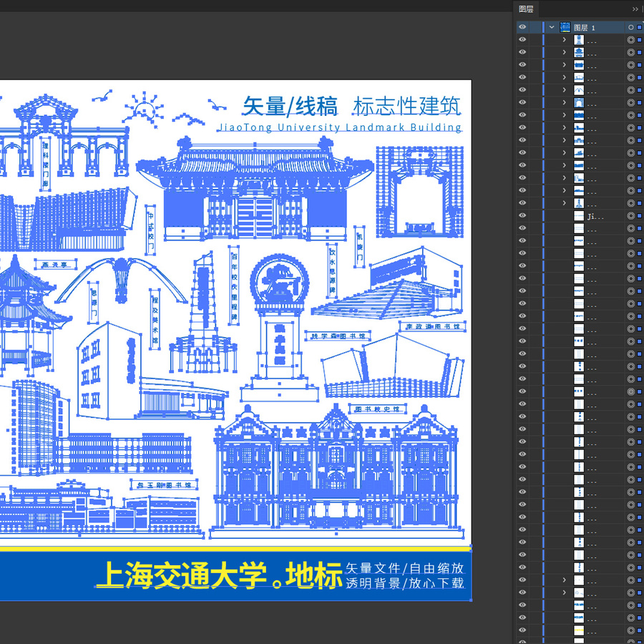Target the monument-thumbnail sublayer below 图层 1
Screen dimensions: 644x644
tap(631, 40)
